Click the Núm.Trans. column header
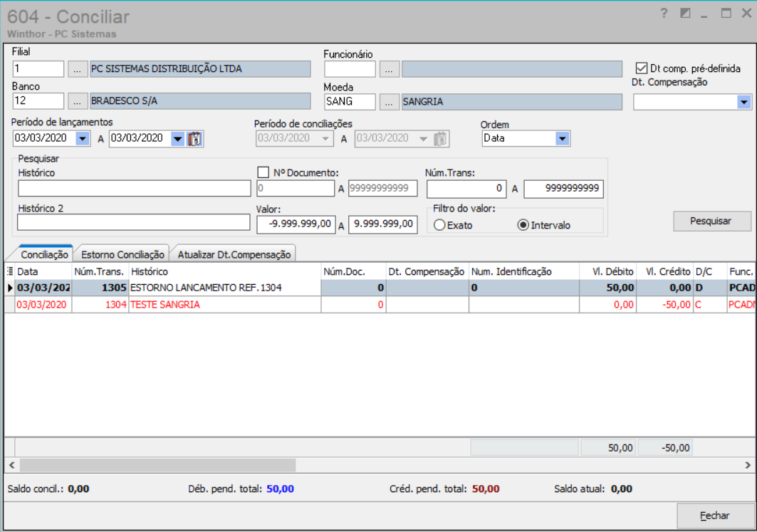The width and height of the screenshot is (757, 532). tap(100, 271)
